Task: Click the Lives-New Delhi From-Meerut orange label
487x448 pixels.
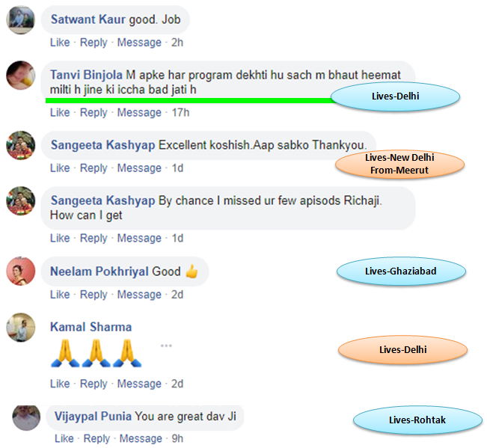Action: (x=399, y=164)
